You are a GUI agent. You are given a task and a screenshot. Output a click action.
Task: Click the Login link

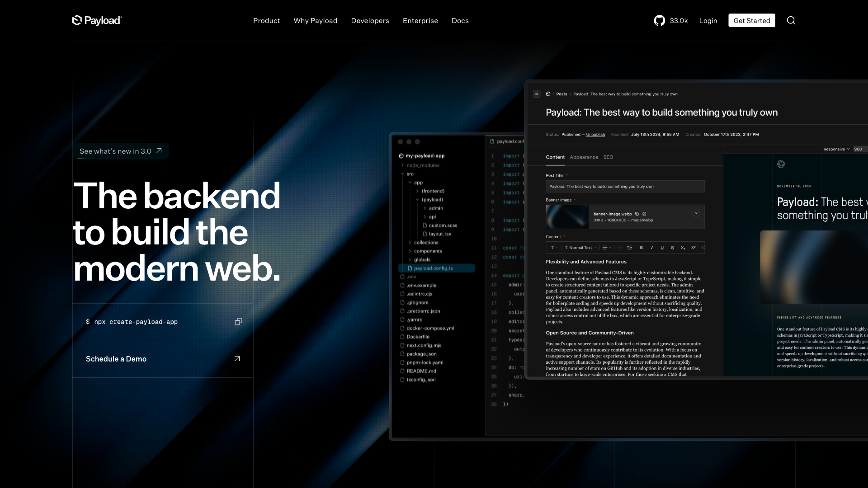click(708, 21)
